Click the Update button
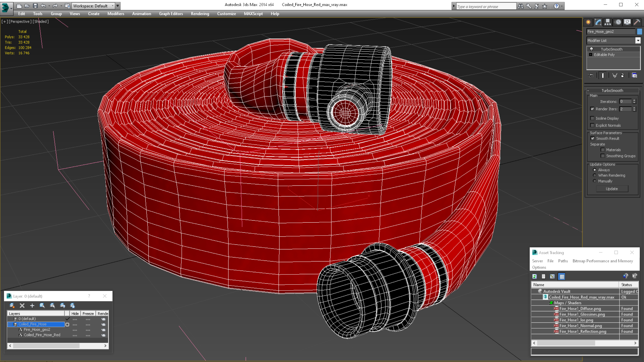The image size is (644, 362). tap(612, 189)
